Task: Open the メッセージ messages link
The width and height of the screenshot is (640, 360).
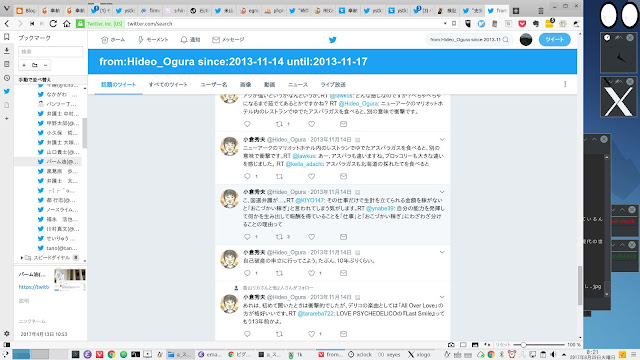Action: tap(228, 40)
